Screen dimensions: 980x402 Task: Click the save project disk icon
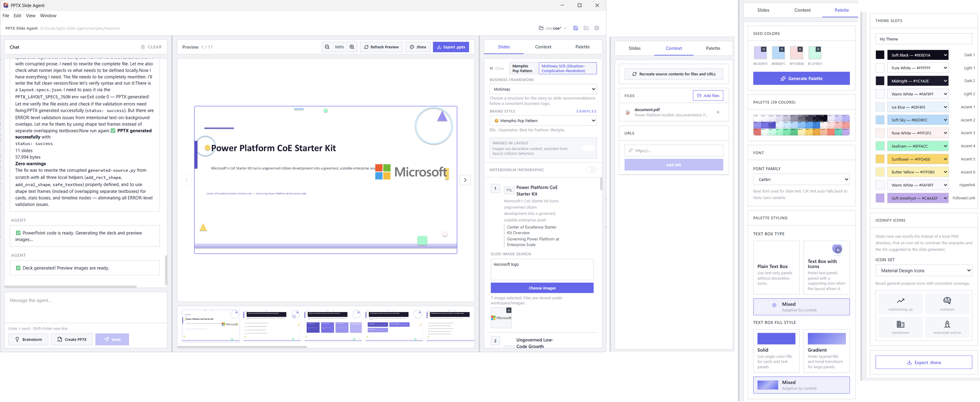(575, 28)
